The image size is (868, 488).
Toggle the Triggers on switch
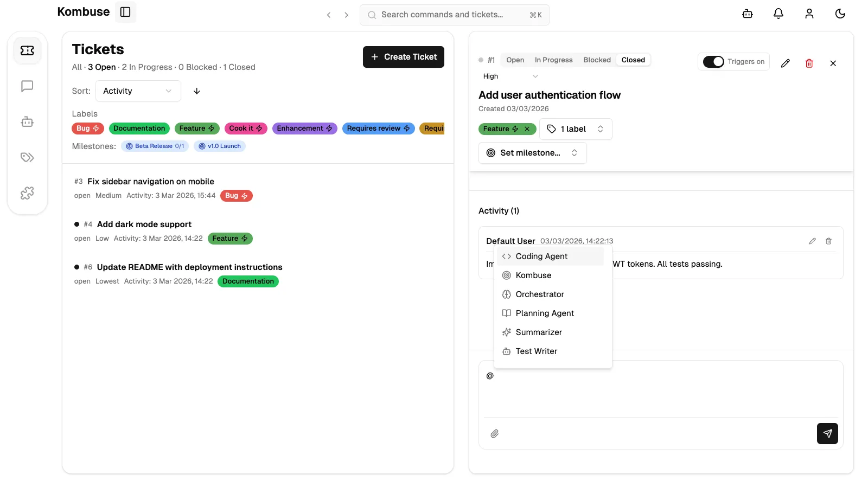pyautogui.click(x=714, y=62)
